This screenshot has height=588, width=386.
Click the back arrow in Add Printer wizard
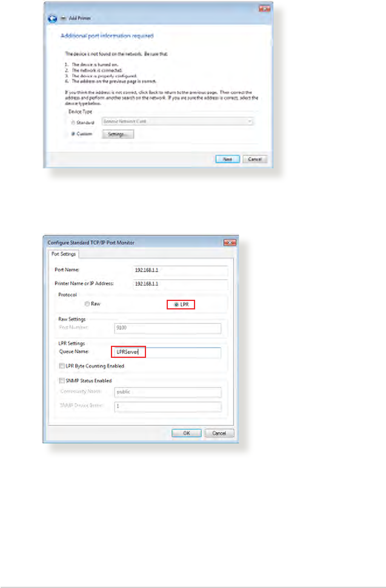tap(53, 18)
